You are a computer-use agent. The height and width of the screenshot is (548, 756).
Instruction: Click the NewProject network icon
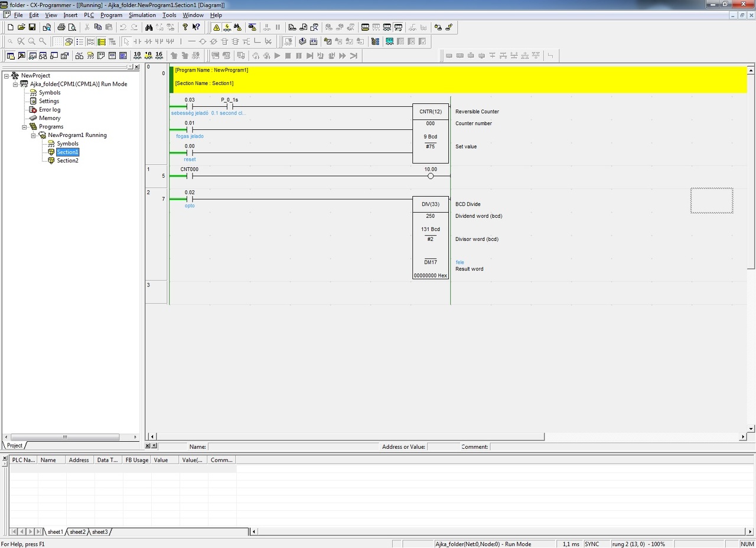tap(15, 76)
